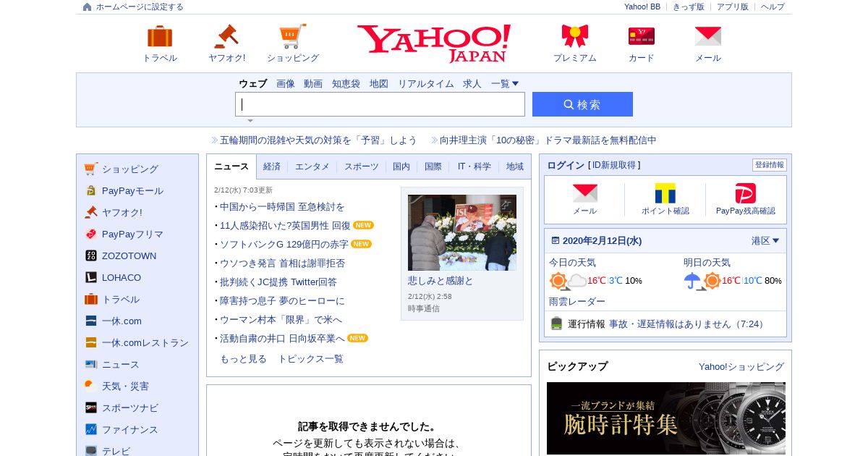Open headline ソフトバンクG 129億円の赤字
Image resolution: width=868 pixels, height=456 pixels.
[x=284, y=244]
